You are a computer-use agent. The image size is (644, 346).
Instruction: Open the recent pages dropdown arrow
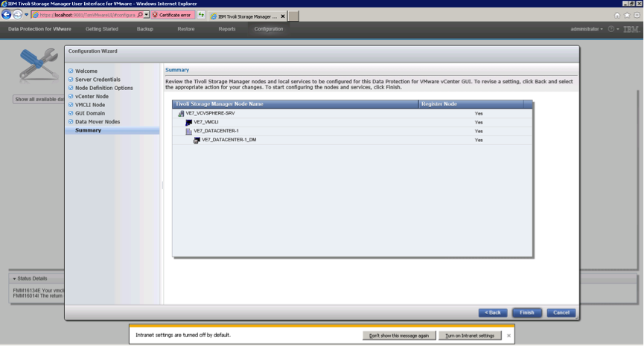coord(26,15)
